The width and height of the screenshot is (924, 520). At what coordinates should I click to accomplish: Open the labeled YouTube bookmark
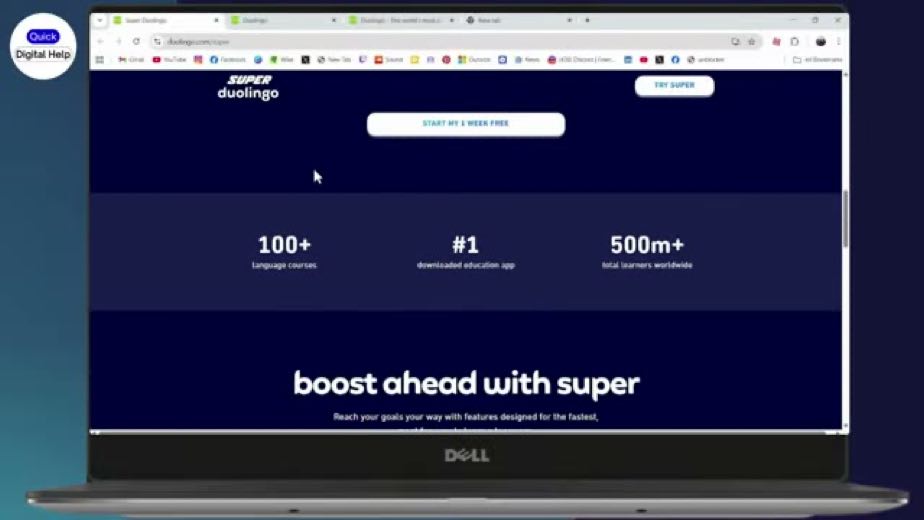(x=169, y=60)
